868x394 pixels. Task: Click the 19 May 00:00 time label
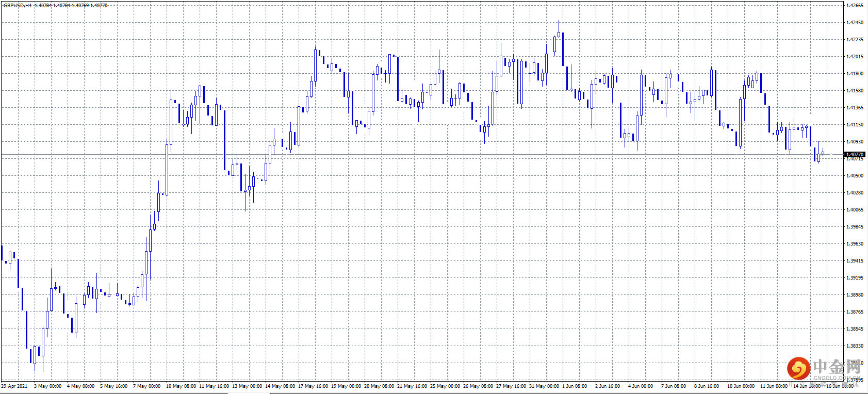[x=346, y=386]
